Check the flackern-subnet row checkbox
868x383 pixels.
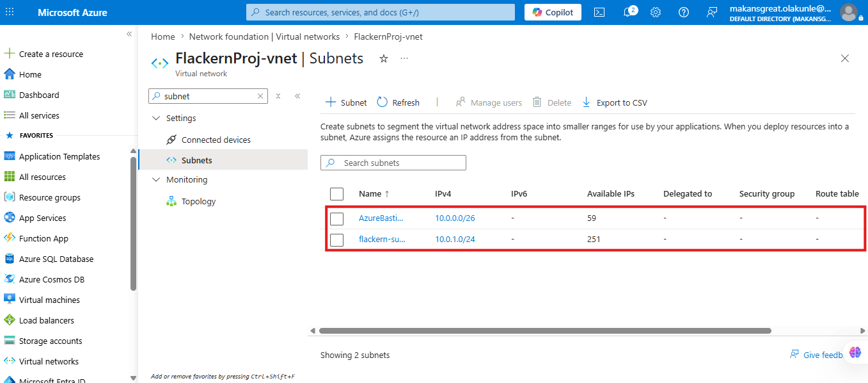pos(337,240)
